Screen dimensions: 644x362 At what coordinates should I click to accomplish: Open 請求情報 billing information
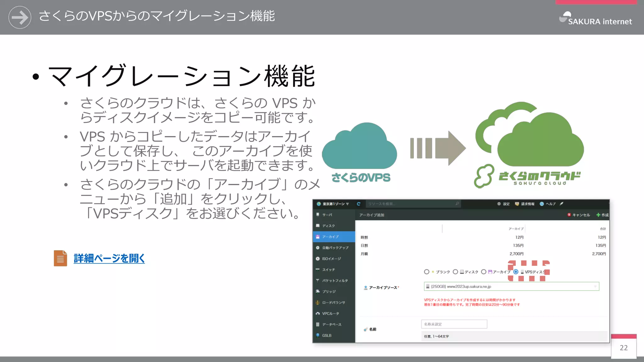525,204
